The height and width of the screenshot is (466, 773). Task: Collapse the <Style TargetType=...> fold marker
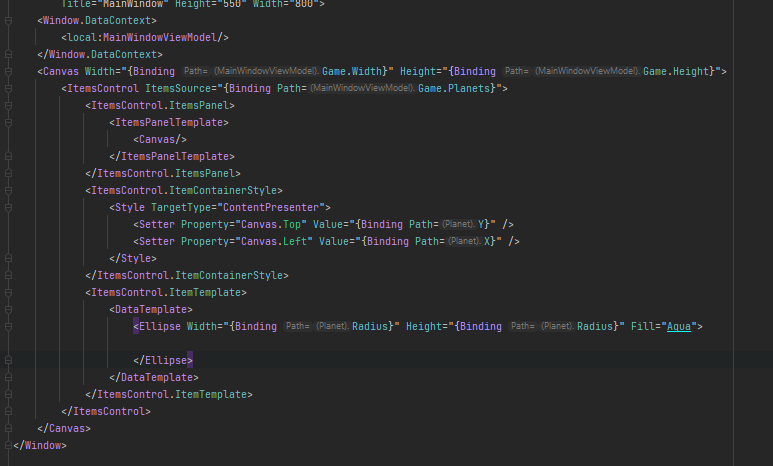8,208
